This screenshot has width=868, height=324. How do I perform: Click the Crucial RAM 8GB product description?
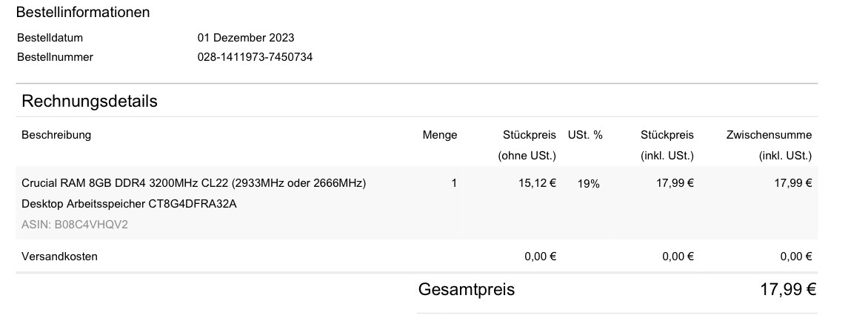194,183
